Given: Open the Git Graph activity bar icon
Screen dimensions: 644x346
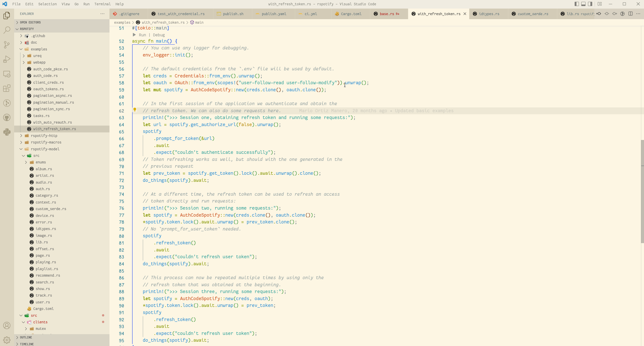Looking at the screenshot, I should pos(7,103).
